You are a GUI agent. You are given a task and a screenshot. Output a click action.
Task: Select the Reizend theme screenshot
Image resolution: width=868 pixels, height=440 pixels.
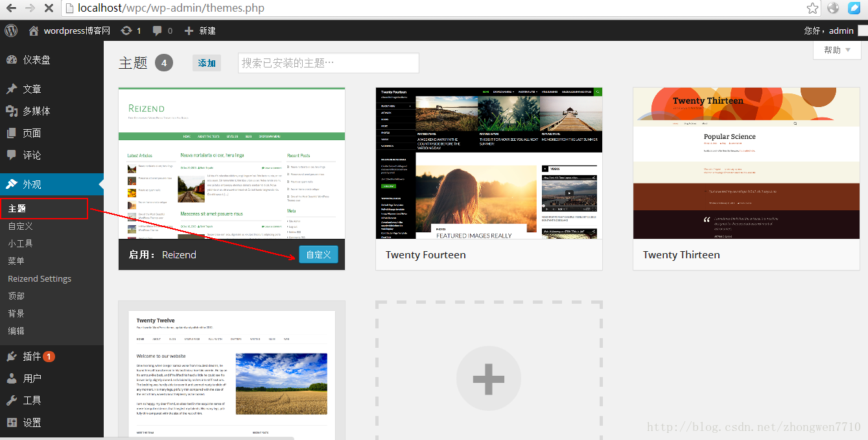pos(231,164)
